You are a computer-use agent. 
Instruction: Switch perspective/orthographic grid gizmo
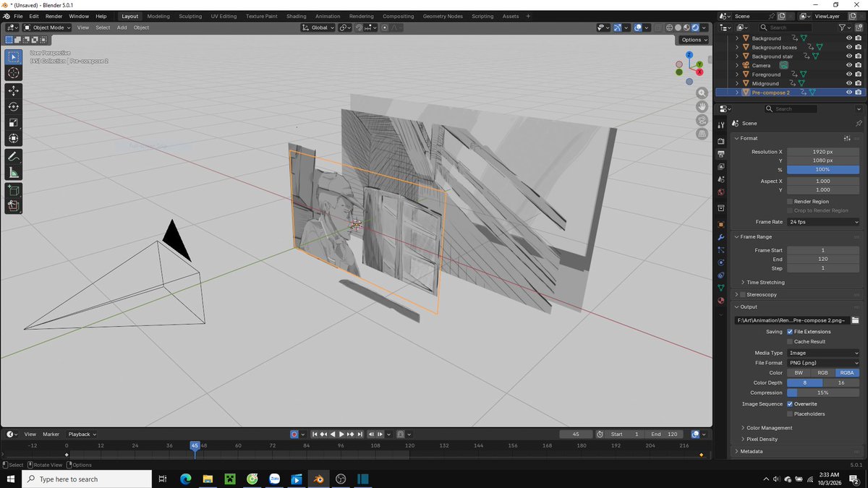coord(702,134)
